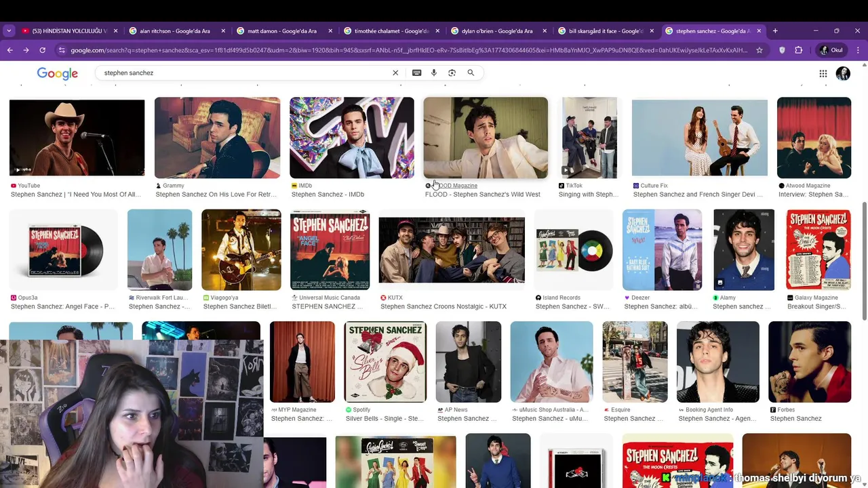Open the MYP Magazine red curtain image
The height and width of the screenshot is (488, 868).
tap(302, 362)
